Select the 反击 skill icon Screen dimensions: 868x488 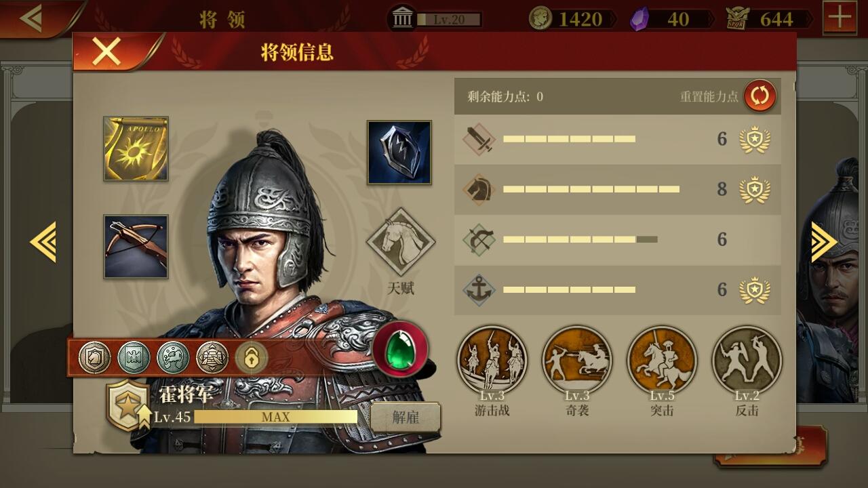click(747, 360)
